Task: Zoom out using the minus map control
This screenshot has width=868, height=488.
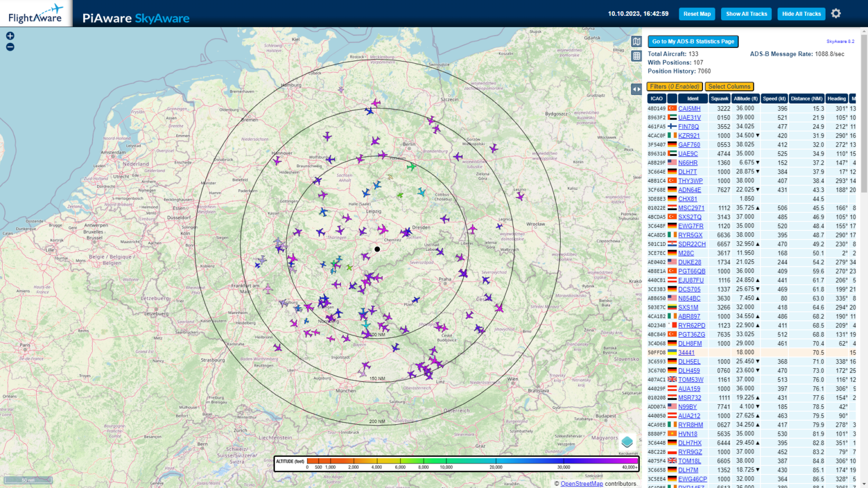Action: click(9, 47)
